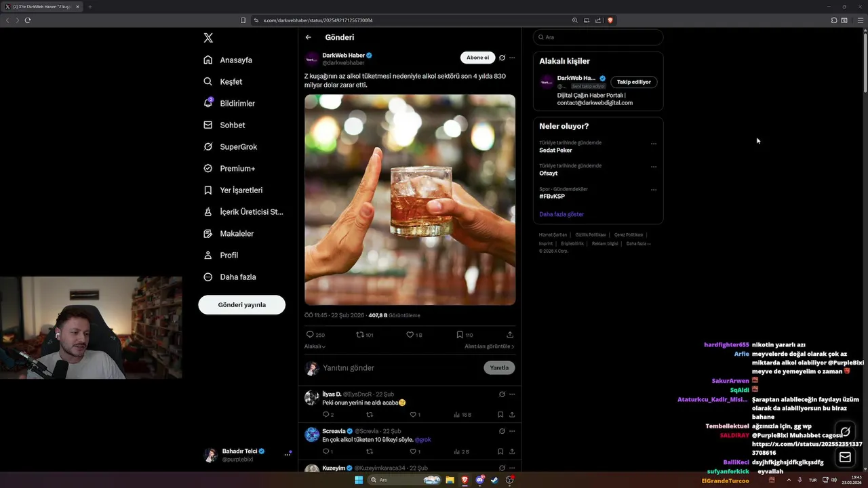Open İçerik Üreticisi Stüdyosu item
Viewport: 868px width, 488px height.
click(243, 211)
